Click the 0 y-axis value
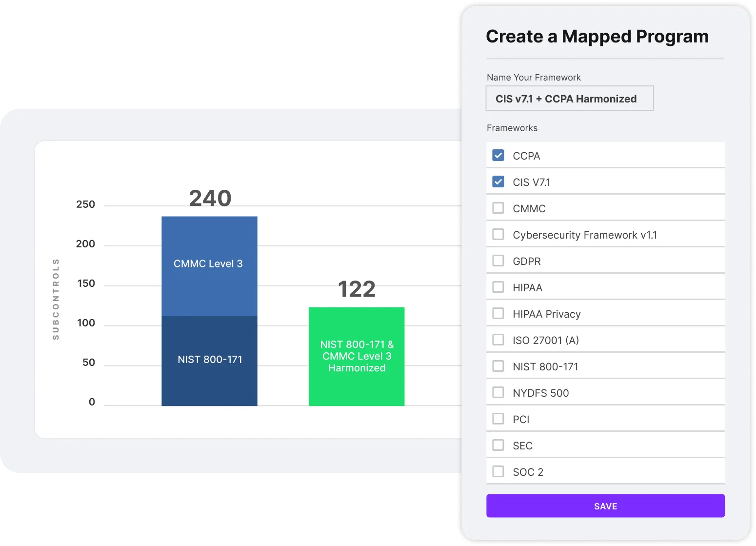This screenshot has width=756, height=546. point(92,402)
